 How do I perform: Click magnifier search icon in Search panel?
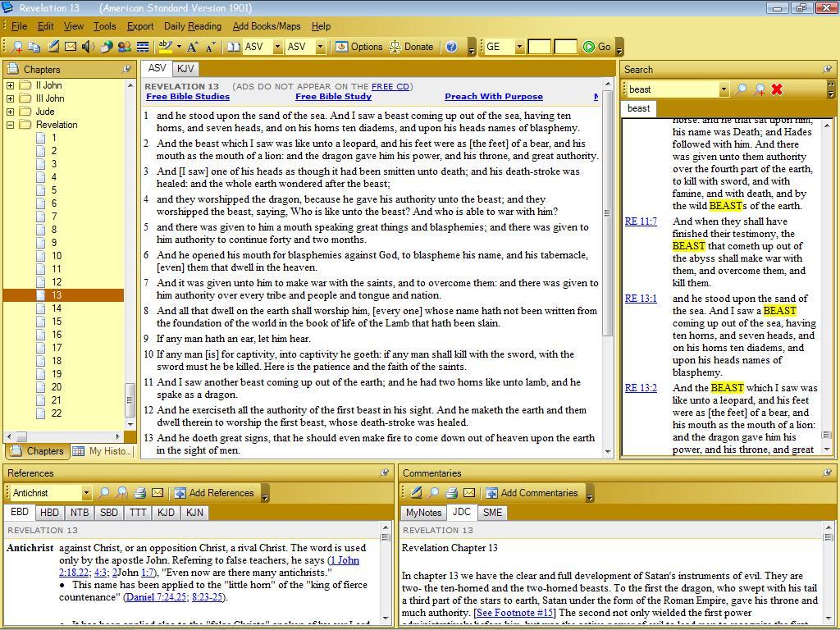click(741, 89)
